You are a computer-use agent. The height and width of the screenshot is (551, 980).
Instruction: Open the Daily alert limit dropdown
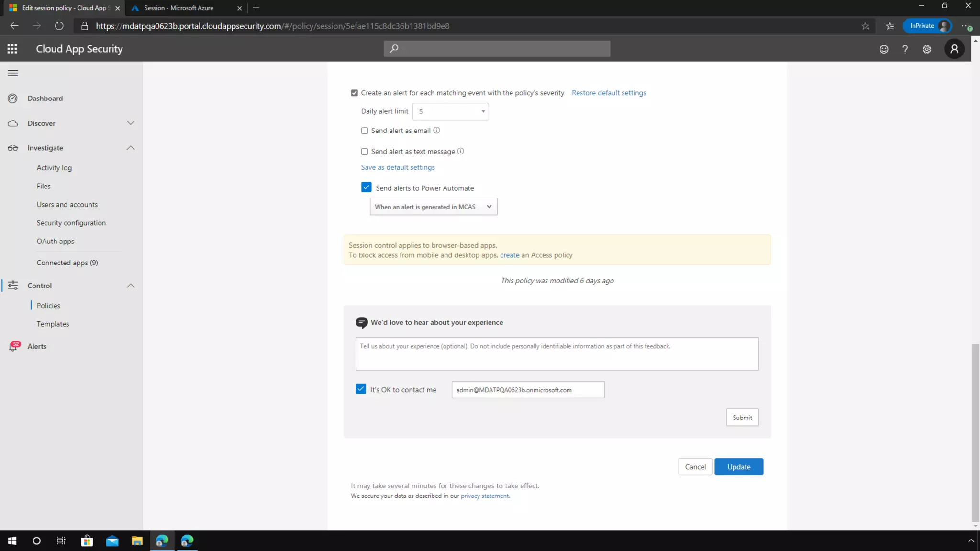click(x=450, y=111)
